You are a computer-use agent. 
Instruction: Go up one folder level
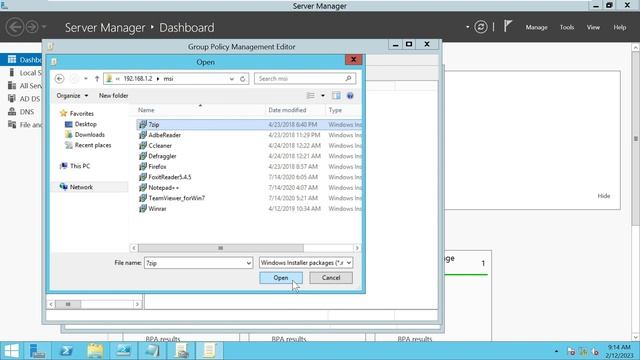point(97,79)
